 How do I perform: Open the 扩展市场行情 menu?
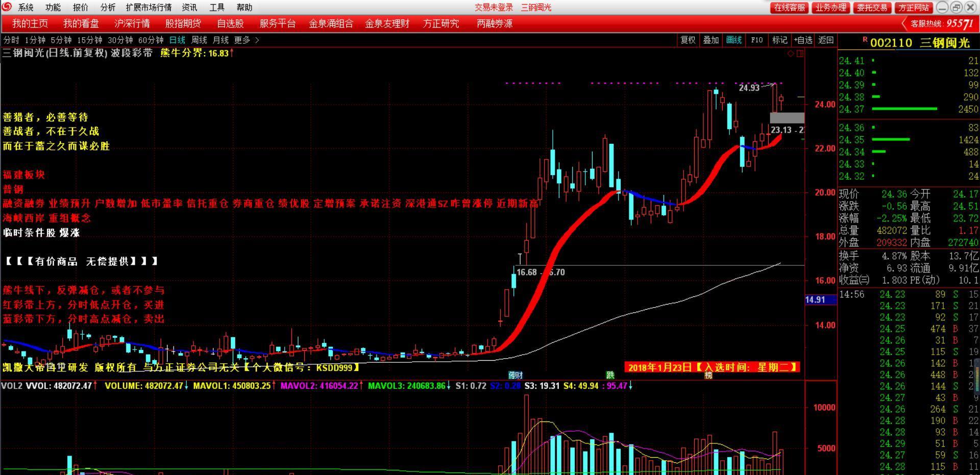tap(149, 7)
